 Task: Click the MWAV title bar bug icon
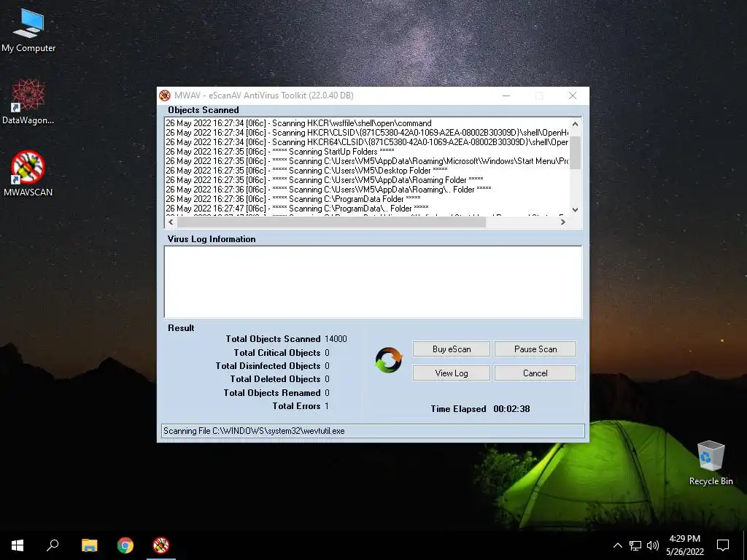pyautogui.click(x=165, y=96)
